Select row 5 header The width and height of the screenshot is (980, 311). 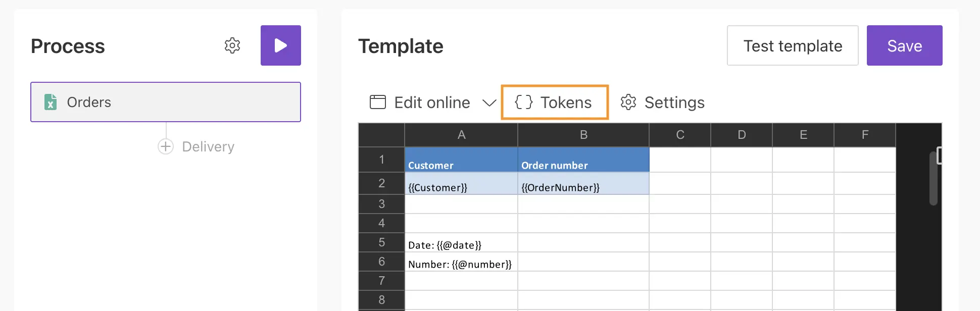[x=381, y=242]
